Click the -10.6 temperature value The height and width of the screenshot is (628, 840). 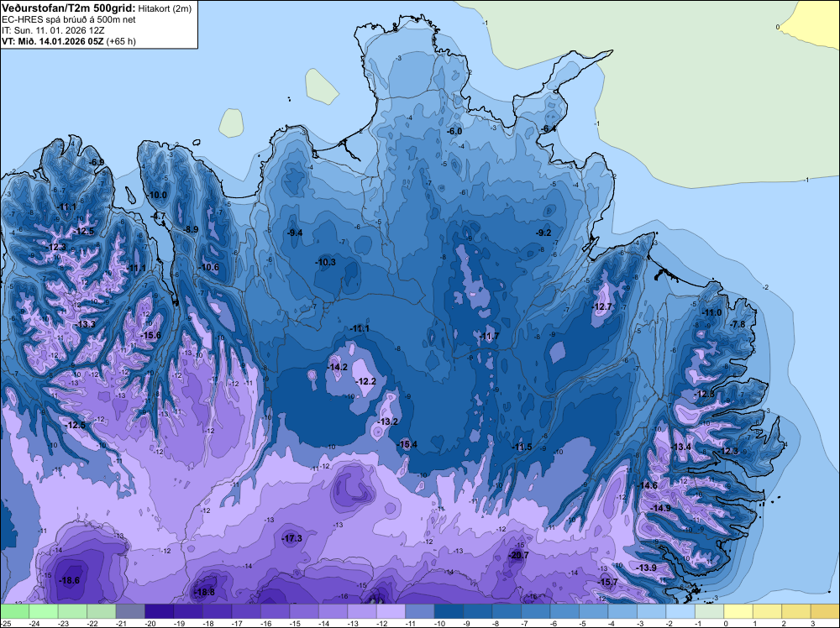209,267
